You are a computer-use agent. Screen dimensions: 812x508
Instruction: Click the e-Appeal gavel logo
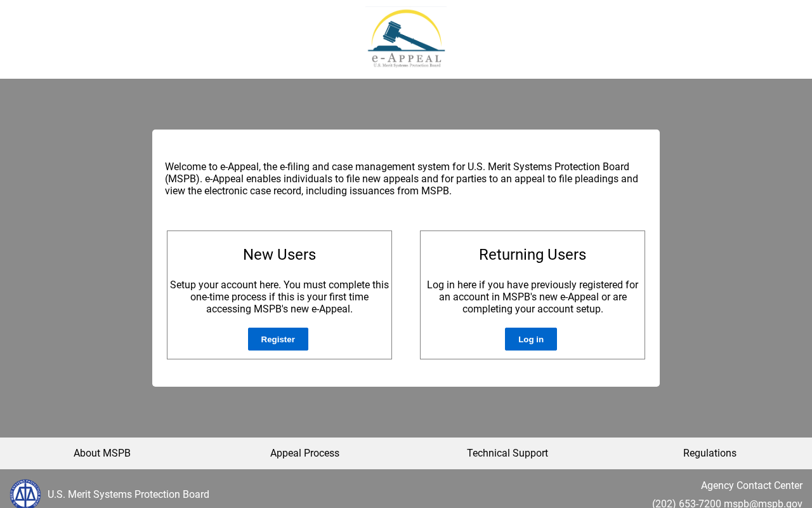click(x=406, y=38)
